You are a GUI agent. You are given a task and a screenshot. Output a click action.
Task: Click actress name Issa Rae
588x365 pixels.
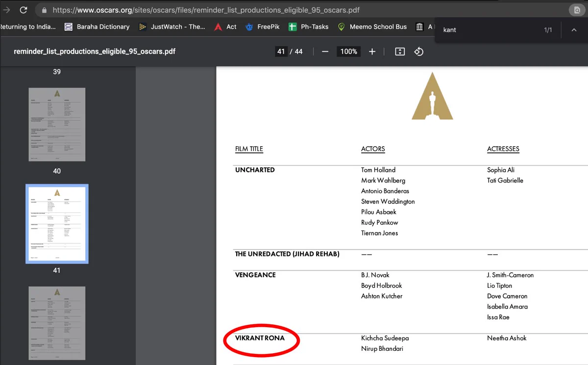pos(498,317)
